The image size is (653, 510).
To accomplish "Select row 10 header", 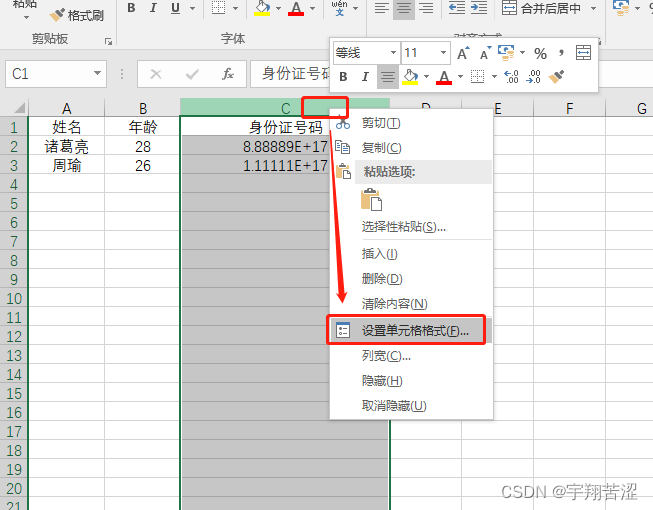I will 14,299.
